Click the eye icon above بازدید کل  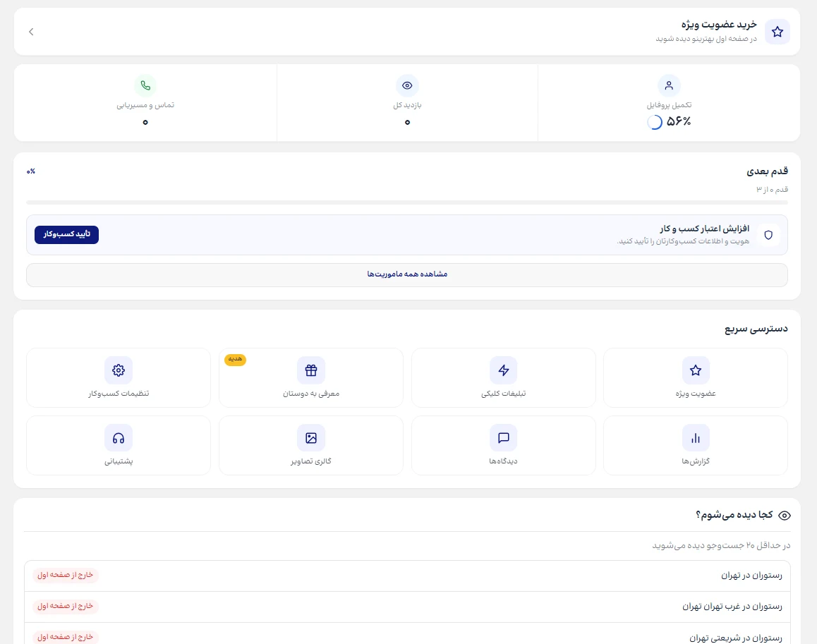pos(407,85)
